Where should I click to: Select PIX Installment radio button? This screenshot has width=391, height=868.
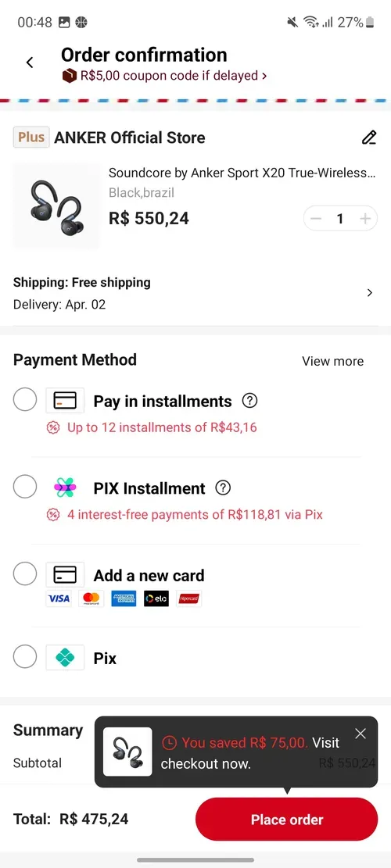click(x=25, y=488)
